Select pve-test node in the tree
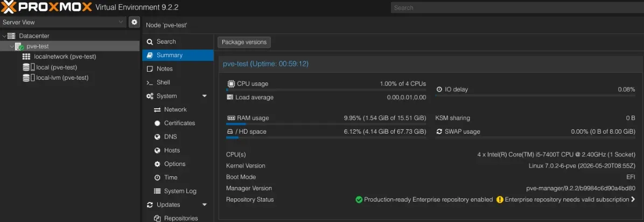Viewport: 644px width, 222px height. 70,46
